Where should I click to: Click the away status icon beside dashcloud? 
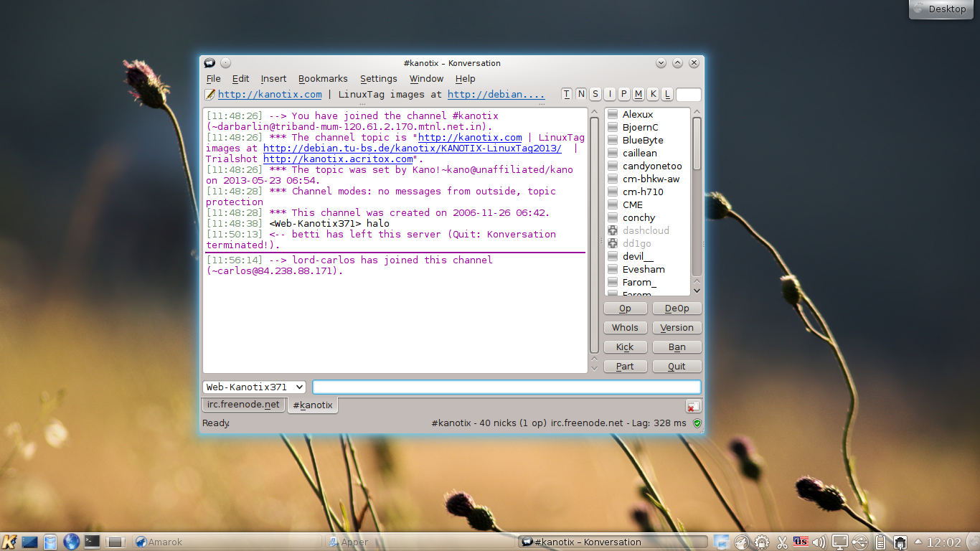pos(613,230)
